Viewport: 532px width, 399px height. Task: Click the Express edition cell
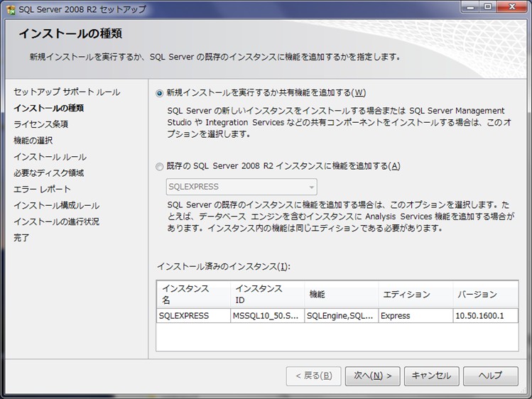click(x=416, y=316)
